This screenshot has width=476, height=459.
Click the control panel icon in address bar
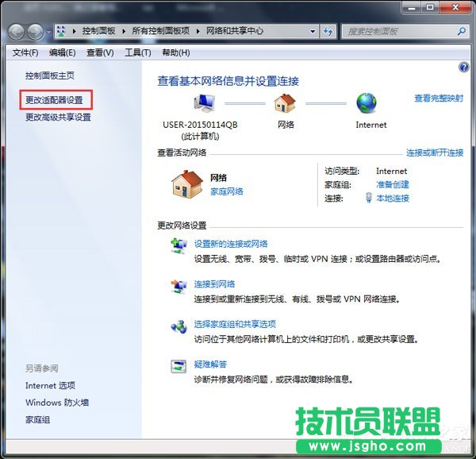click(x=61, y=31)
